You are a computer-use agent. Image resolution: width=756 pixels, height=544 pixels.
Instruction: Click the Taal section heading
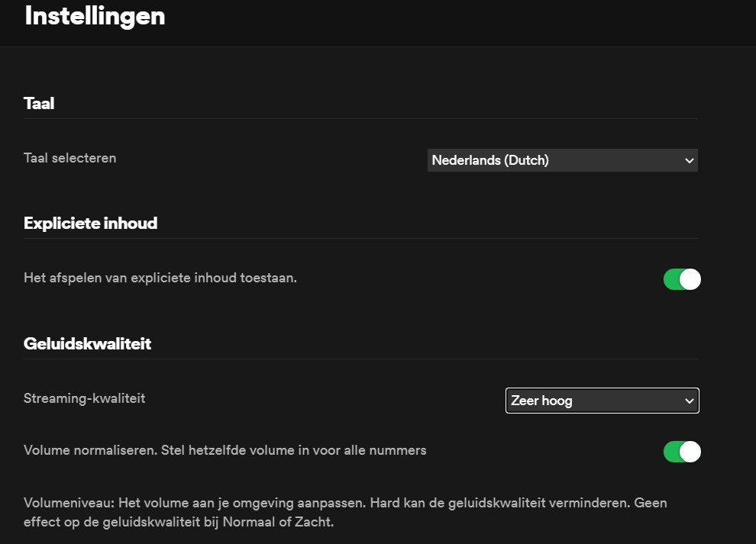39,103
